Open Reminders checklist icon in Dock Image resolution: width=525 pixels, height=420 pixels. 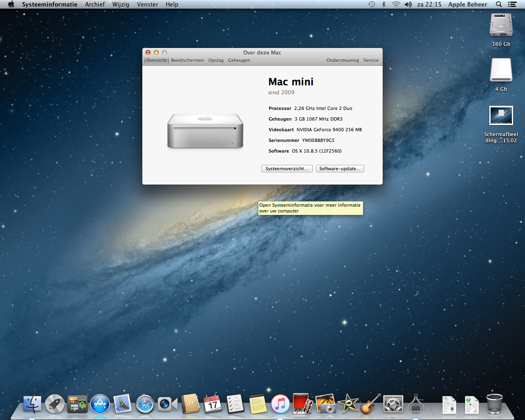pos(235,404)
